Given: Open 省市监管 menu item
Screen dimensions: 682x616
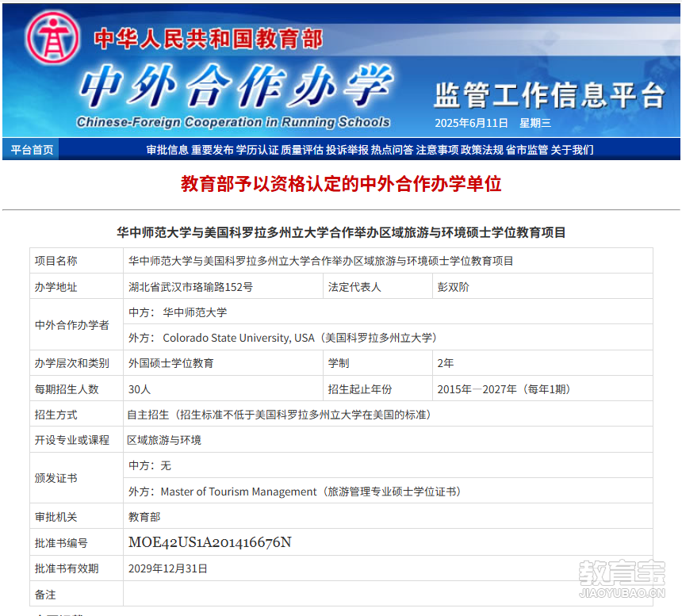Looking at the screenshot, I should 527,150.
